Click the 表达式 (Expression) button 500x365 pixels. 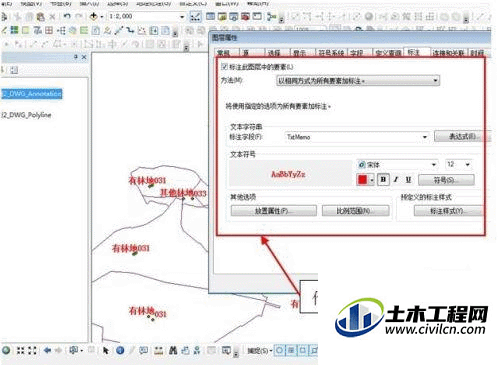coord(462,136)
